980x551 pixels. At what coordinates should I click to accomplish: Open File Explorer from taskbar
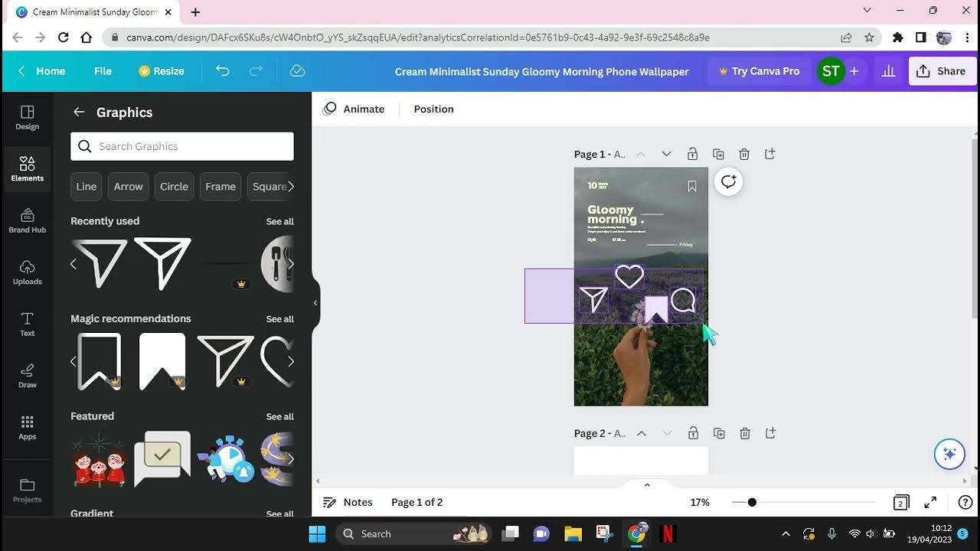point(573,533)
